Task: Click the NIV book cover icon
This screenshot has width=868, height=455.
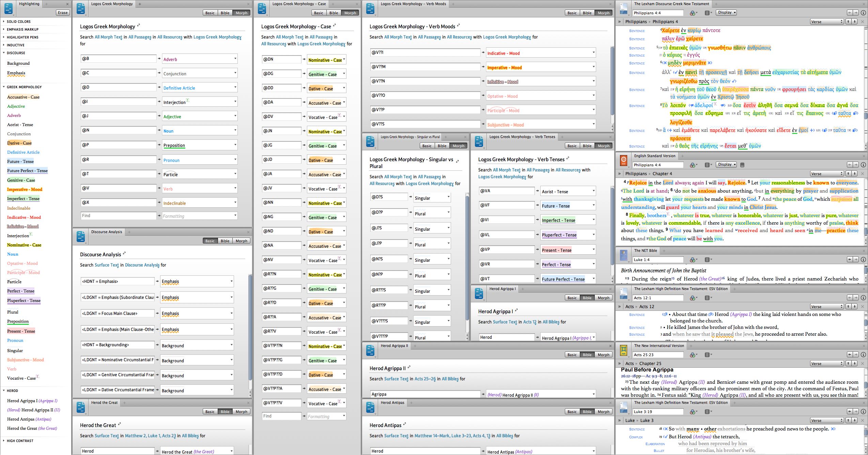Action: point(623,350)
